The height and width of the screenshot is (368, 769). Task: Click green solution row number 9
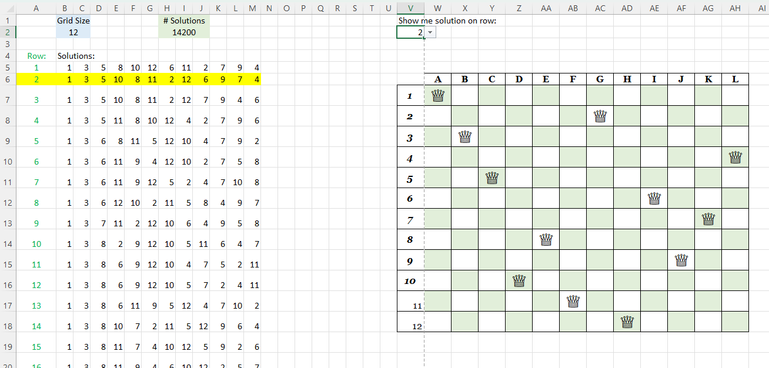pos(36,223)
